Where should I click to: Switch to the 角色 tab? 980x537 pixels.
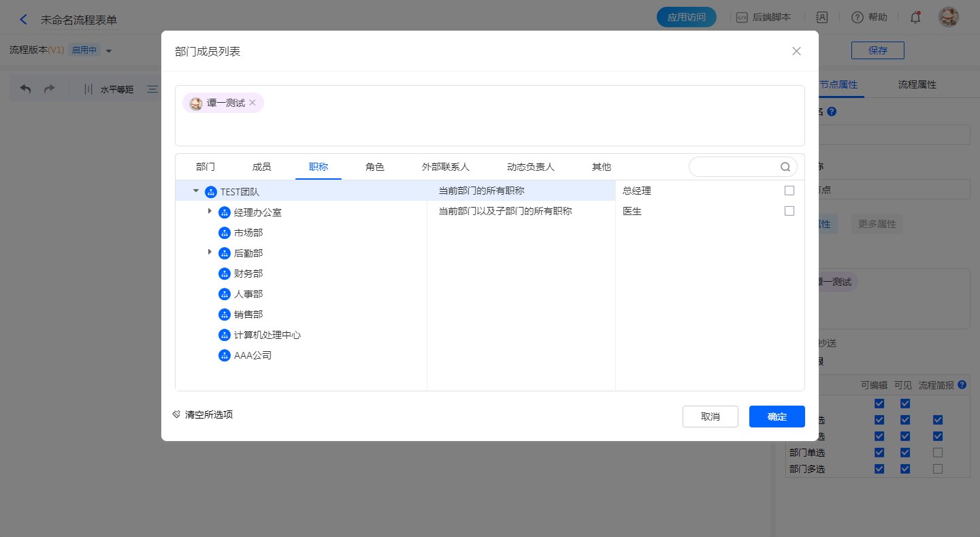click(374, 167)
